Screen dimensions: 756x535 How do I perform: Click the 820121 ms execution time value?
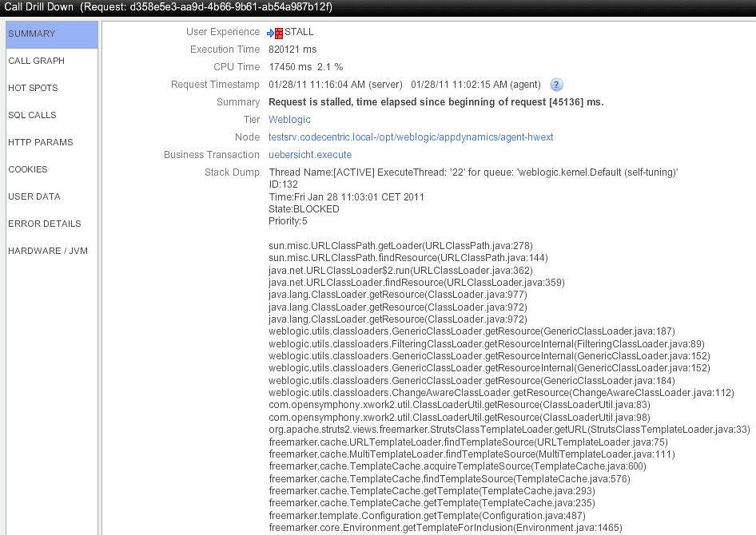point(292,50)
